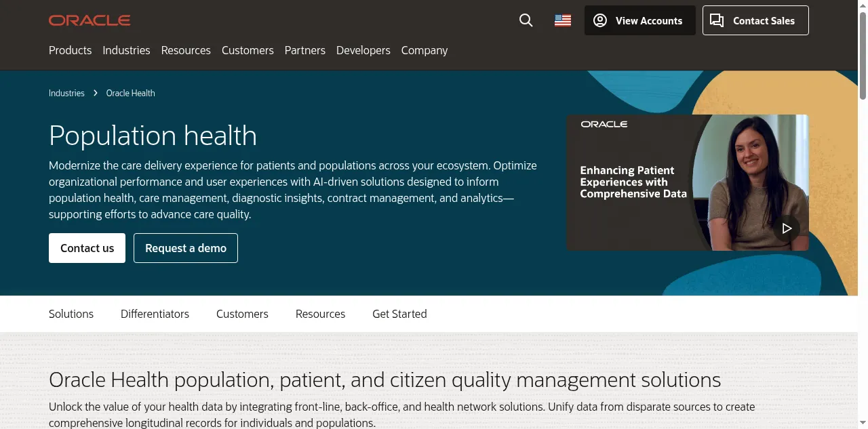This screenshot has width=868, height=429.
Task: Click the person icon in View Accounts
Action: click(600, 20)
